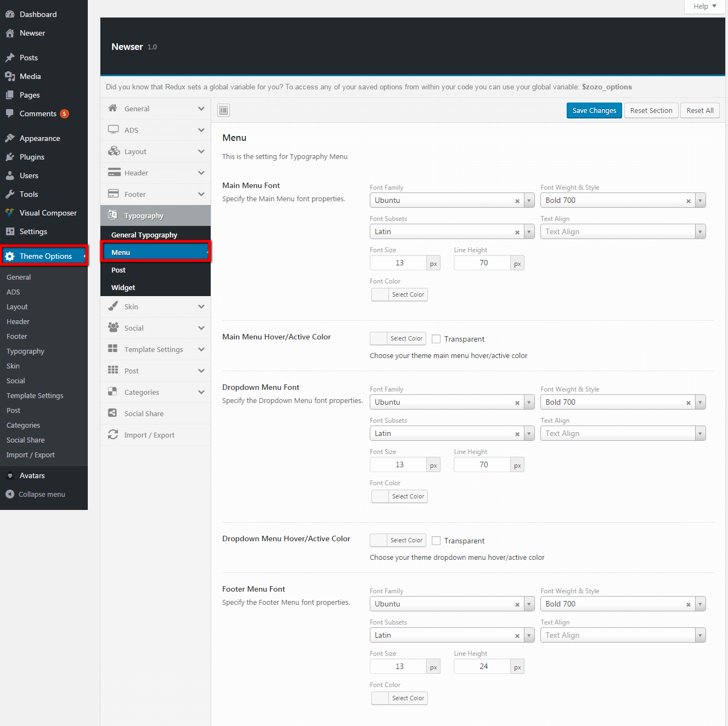This screenshot has height=726, width=728.
Task: Click the Reset Section button
Action: [x=651, y=110]
